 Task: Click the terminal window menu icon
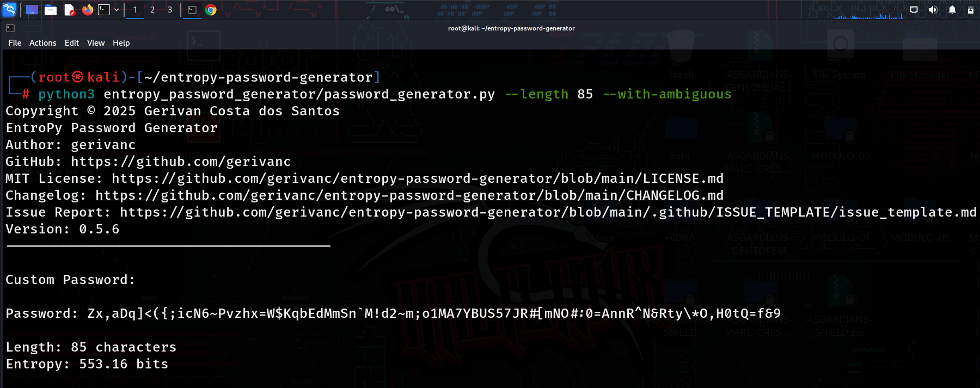click(x=10, y=28)
